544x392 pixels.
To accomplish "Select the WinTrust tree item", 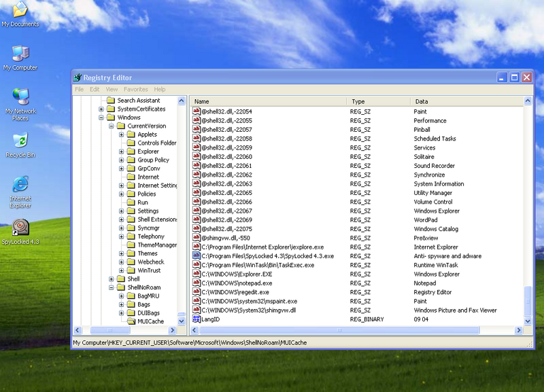I will click(149, 270).
